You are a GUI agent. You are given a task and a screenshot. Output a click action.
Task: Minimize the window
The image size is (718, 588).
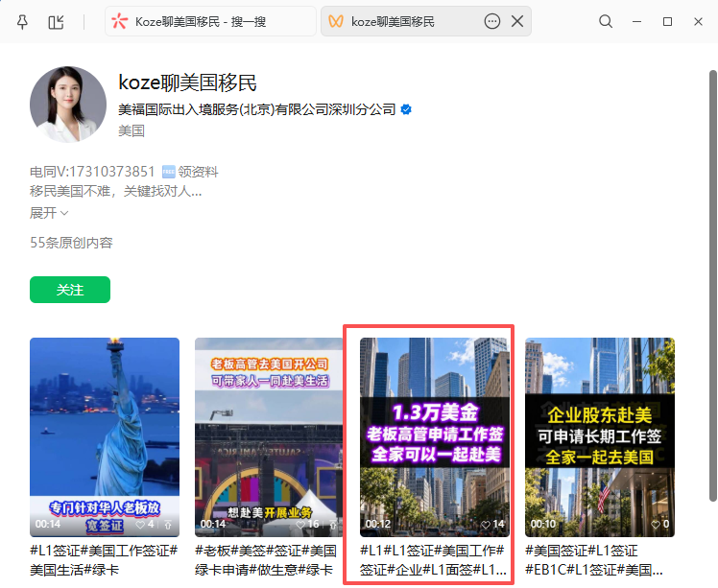click(x=636, y=21)
